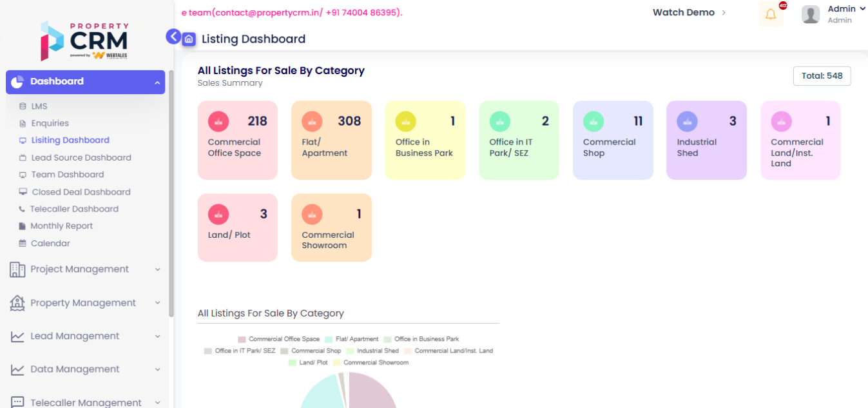Collapse sidebar with the arrow button

tap(173, 37)
